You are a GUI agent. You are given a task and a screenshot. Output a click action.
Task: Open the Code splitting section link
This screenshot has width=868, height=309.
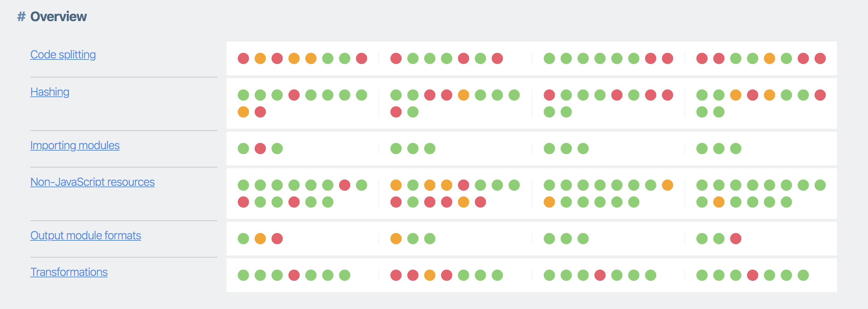[63, 55]
